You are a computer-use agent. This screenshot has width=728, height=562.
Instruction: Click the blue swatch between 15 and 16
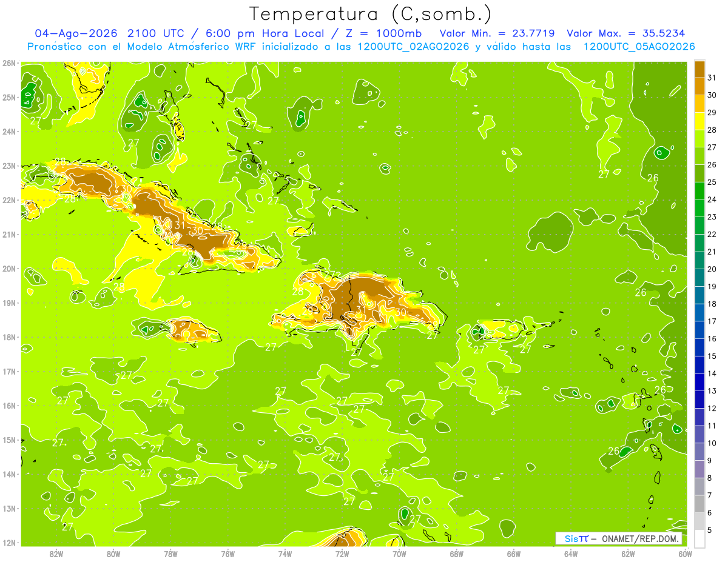pos(699,347)
